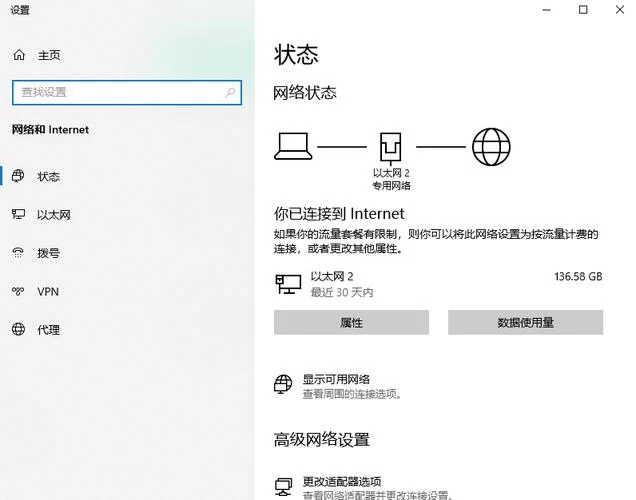This screenshot has width=636, height=500.
Task: Minimize the 设置 window
Action: (547, 10)
